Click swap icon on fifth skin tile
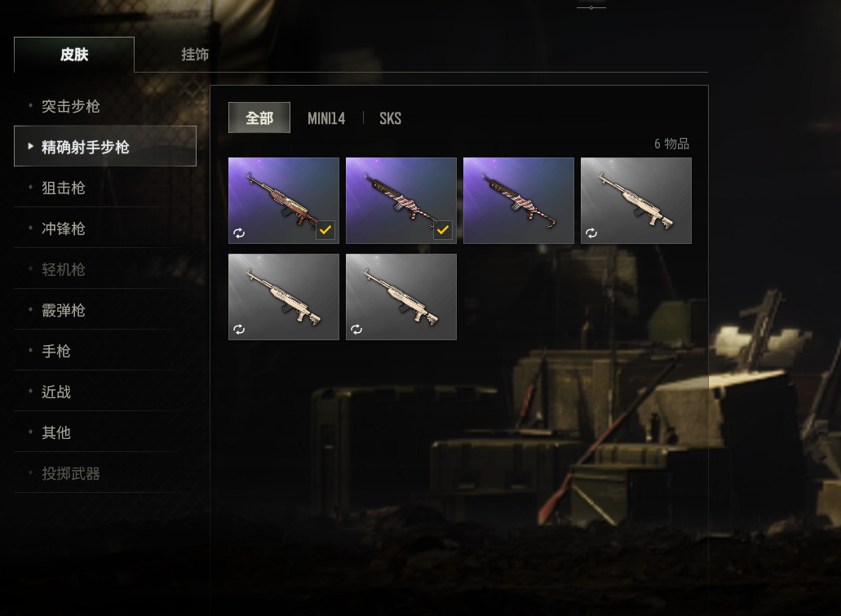 (239, 329)
